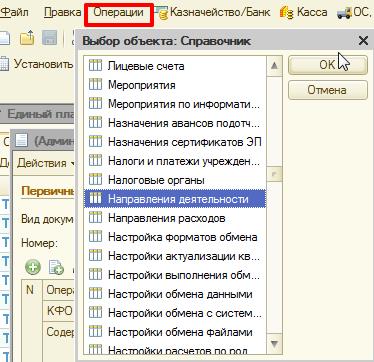Open the Казначейство/Банк menu

[x=220, y=13]
